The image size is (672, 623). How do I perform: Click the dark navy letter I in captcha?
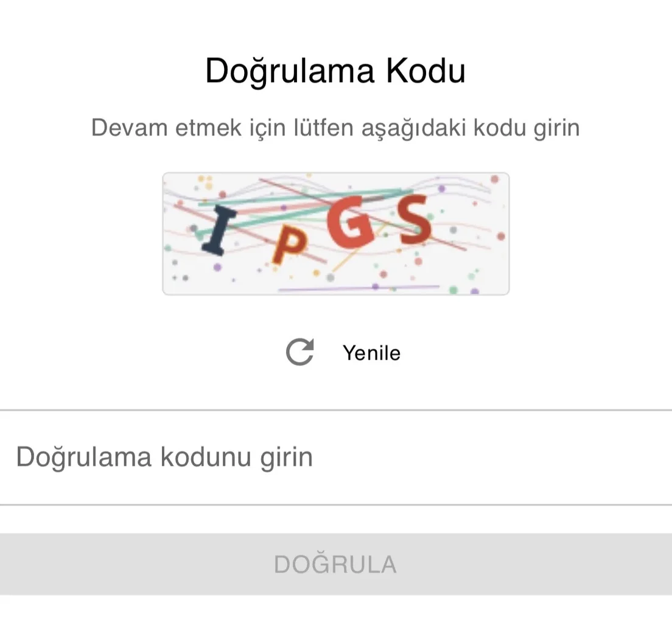point(219,229)
